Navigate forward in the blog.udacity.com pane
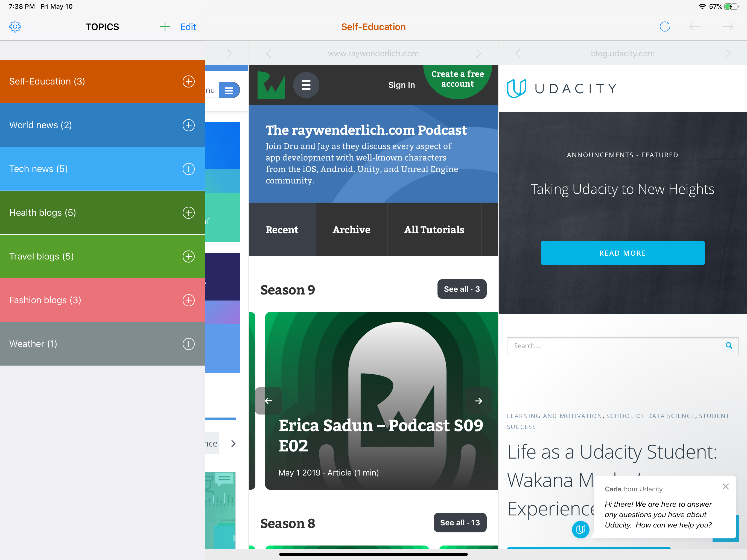 [727, 53]
